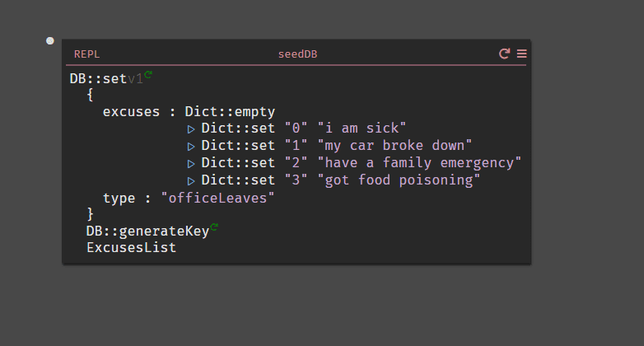The height and width of the screenshot is (346, 644).
Task: Select the "i am sick" string
Action: click(x=362, y=129)
